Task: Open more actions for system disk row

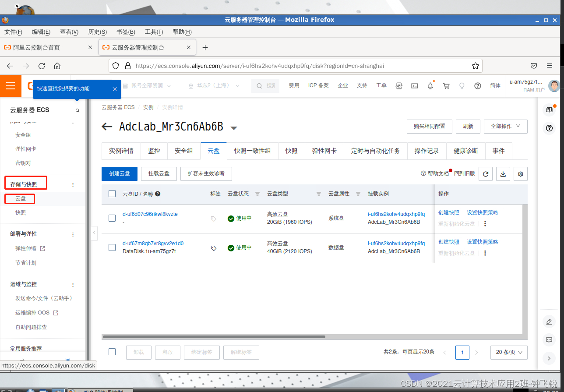Action: pyautogui.click(x=485, y=223)
